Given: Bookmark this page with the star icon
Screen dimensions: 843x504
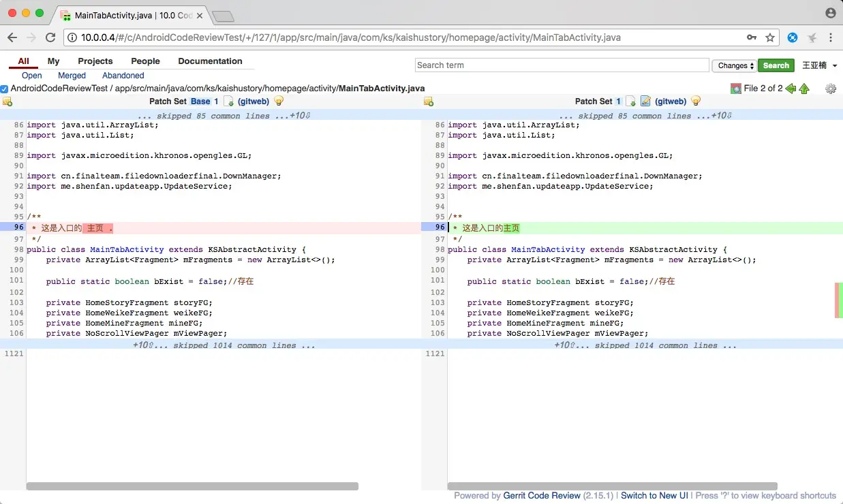Looking at the screenshot, I should click(x=770, y=37).
